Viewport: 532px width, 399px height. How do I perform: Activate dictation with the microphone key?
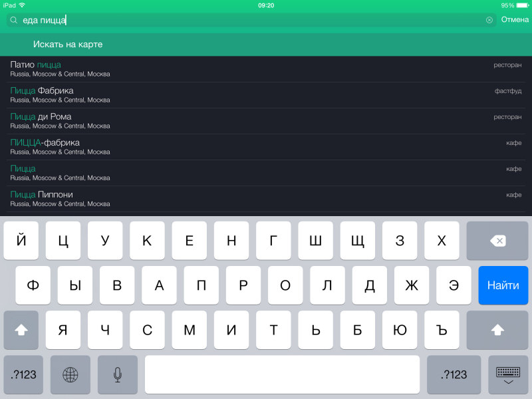(118, 374)
